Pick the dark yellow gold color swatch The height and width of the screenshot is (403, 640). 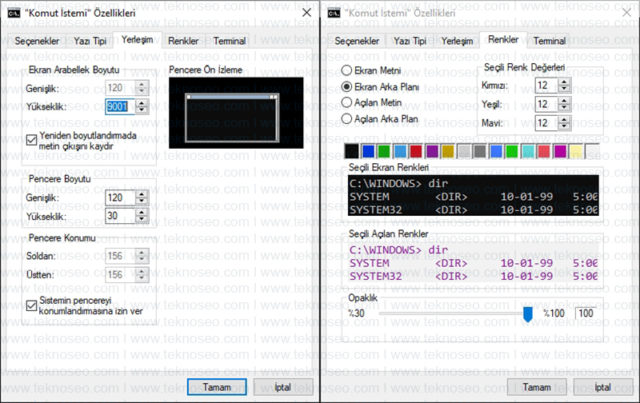click(448, 151)
